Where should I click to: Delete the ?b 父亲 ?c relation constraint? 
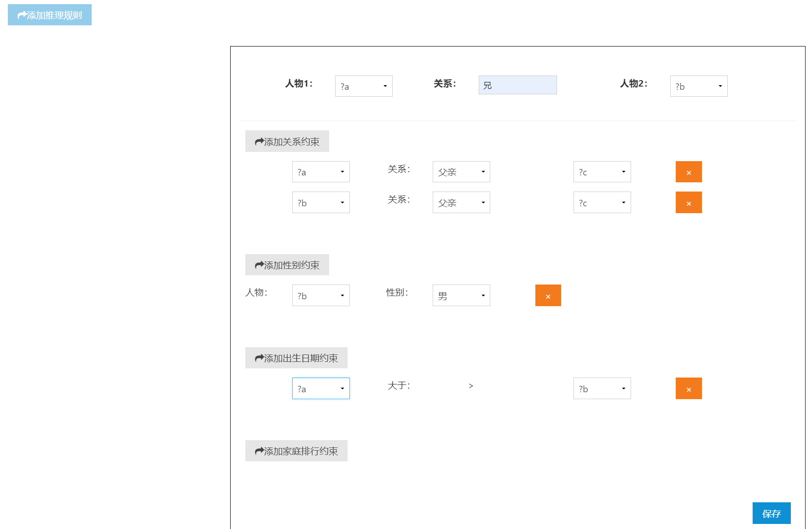(x=689, y=203)
